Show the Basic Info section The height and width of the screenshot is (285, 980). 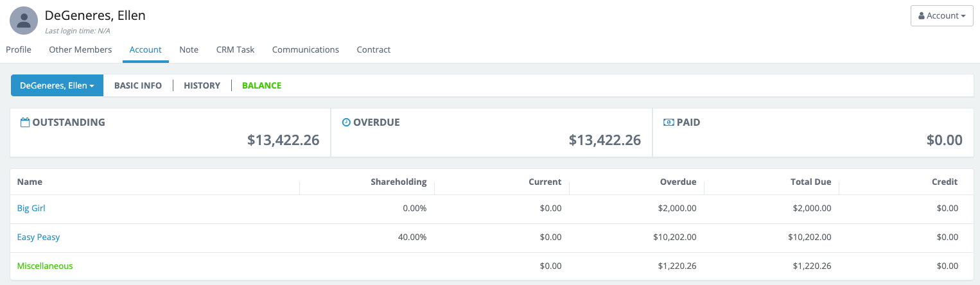click(x=138, y=85)
